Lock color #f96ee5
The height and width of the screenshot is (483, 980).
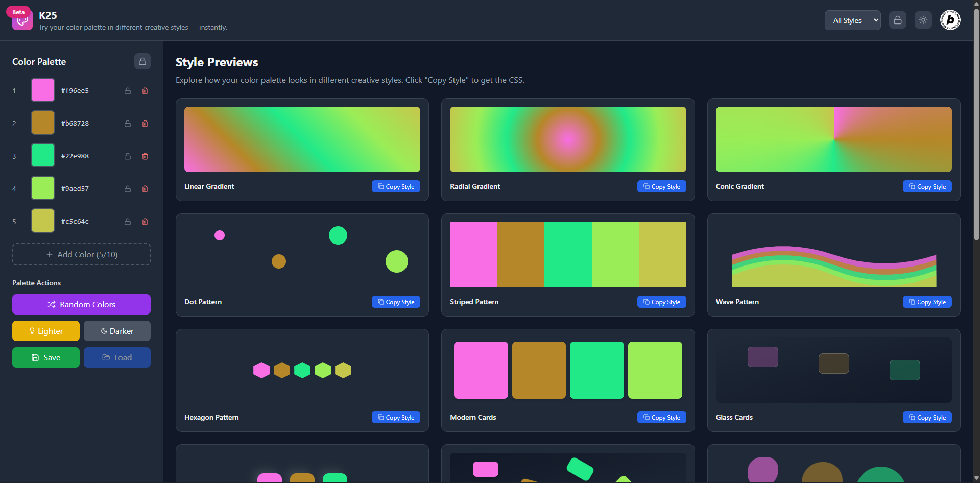point(128,91)
